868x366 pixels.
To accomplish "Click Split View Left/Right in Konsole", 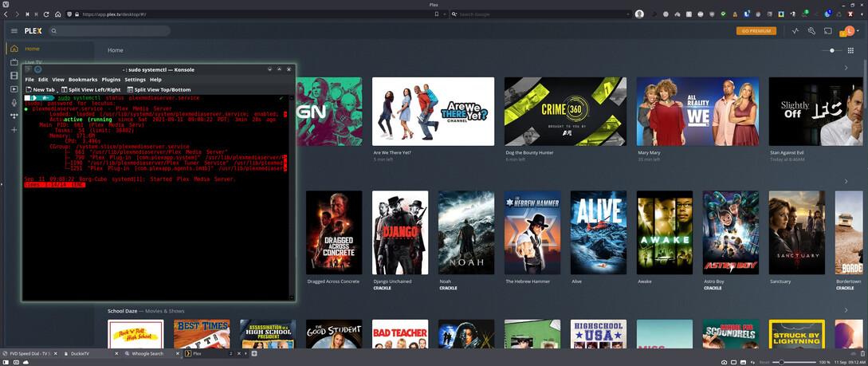I will (91, 89).
